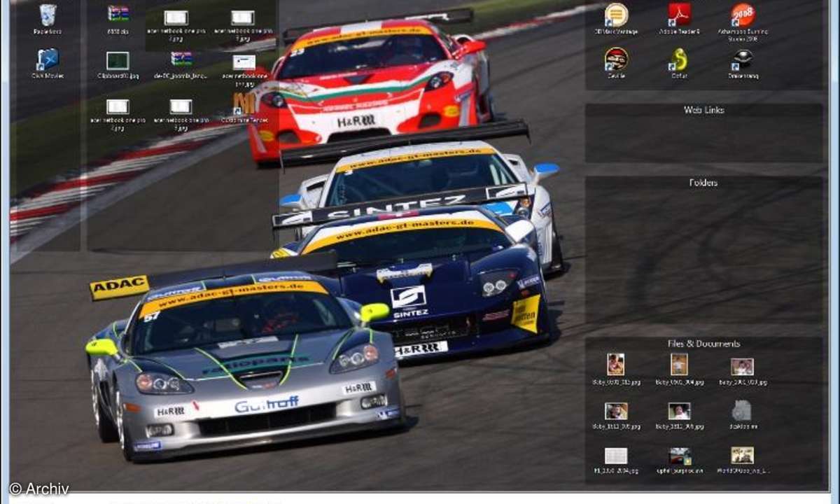Launch the Drakensang shortcut icon

tap(743, 59)
